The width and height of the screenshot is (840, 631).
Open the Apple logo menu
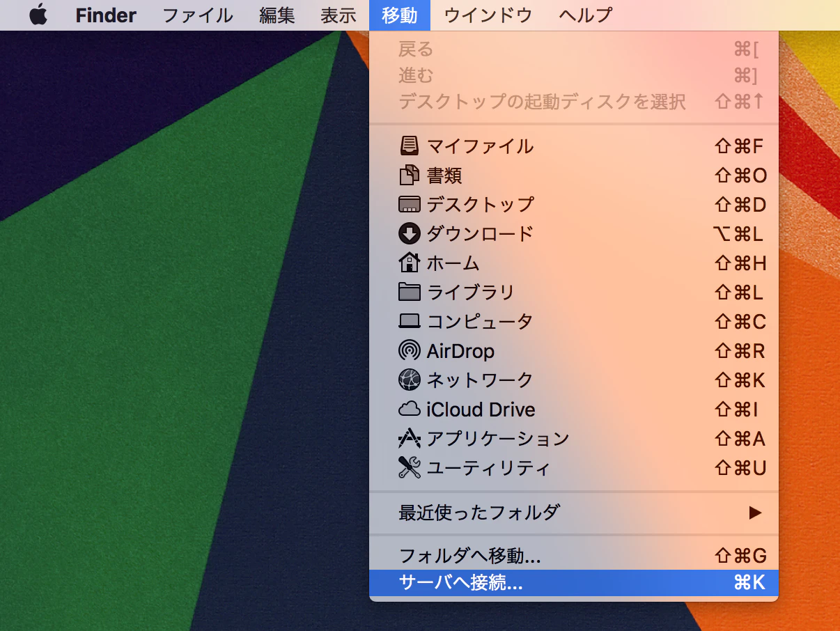click(x=38, y=15)
